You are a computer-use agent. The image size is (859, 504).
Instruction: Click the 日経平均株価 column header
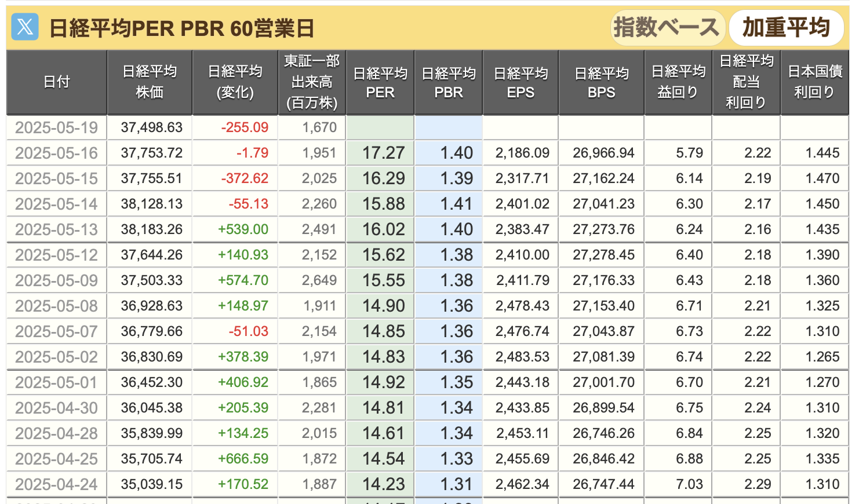tap(150, 82)
